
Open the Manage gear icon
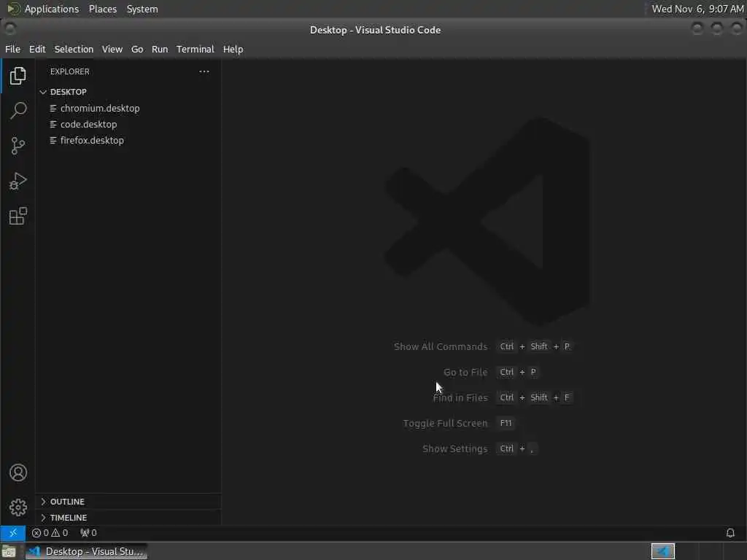(18, 507)
